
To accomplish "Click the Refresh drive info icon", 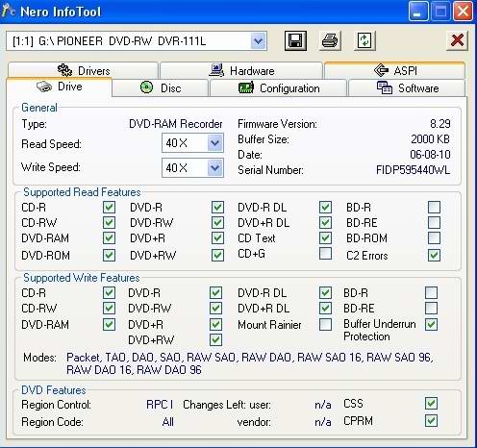I will [364, 40].
